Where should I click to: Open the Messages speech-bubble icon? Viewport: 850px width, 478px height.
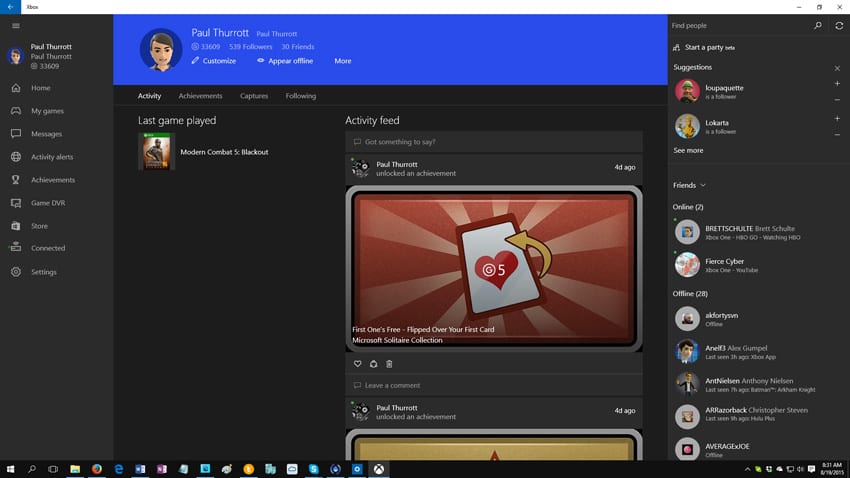tap(16, 133)
